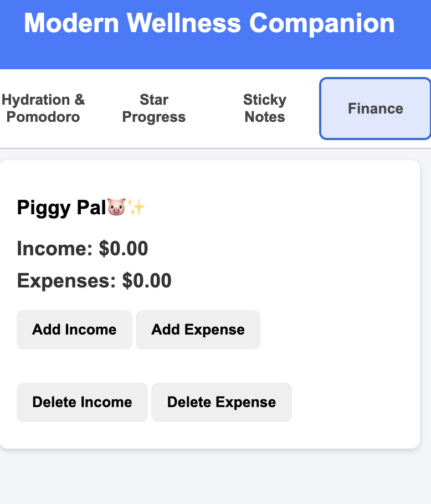
Task: Open the Hydration & Pomodoro tab
Action: tap(43, 109)
